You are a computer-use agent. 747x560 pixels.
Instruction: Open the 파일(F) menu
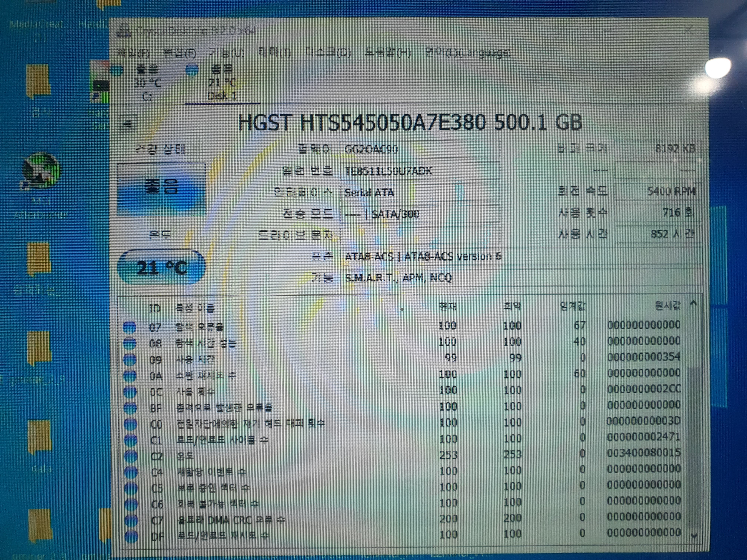point(133,53)
